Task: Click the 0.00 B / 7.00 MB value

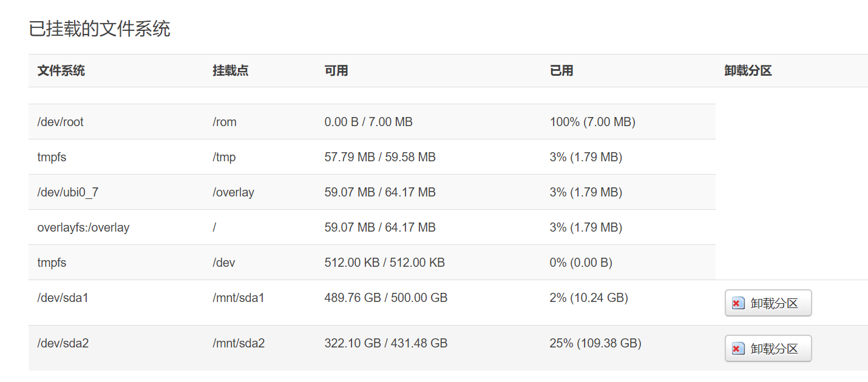Action: (x=368, y=122)
